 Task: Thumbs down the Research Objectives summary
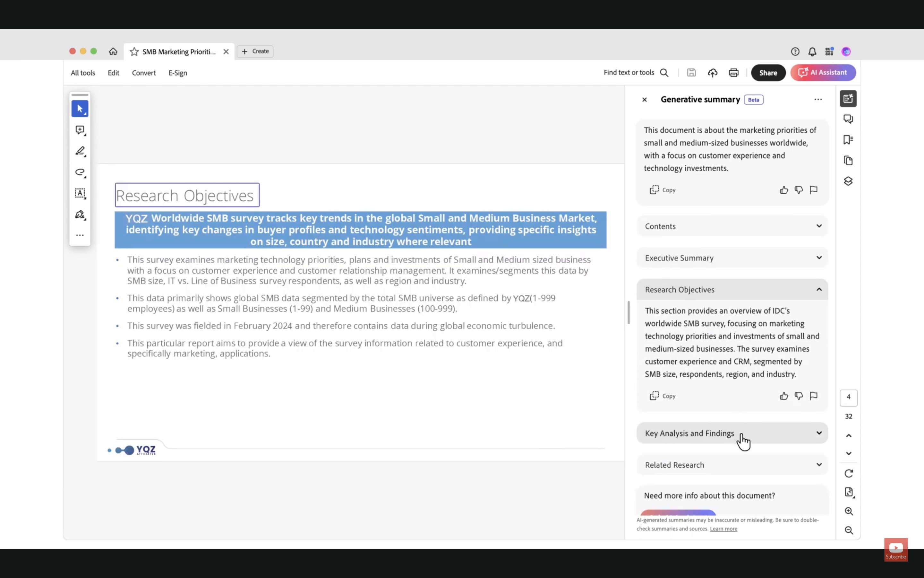tap(799, 396)
